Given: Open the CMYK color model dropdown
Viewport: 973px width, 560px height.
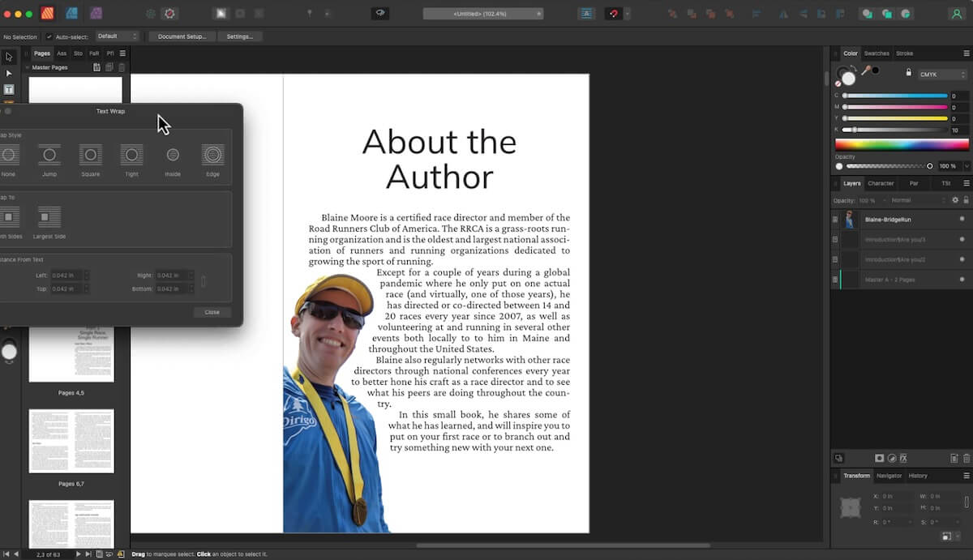Looking at the screenshot, I should [941, 75].
